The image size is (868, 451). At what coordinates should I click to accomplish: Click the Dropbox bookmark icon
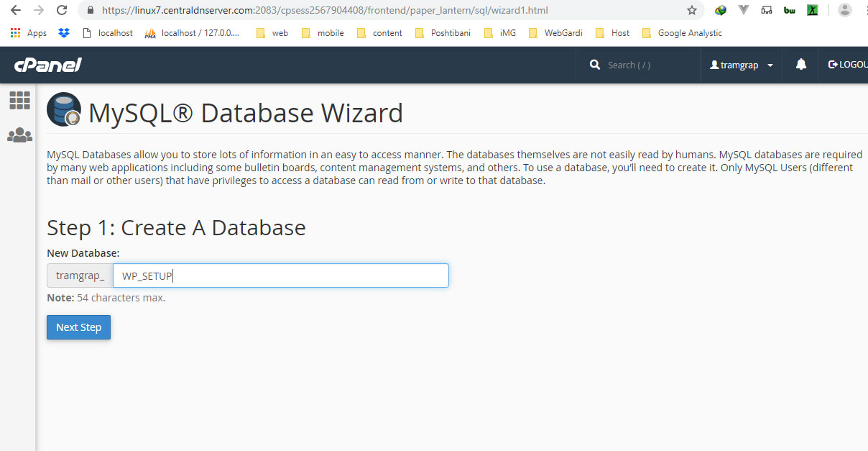[x=64, y=33]
